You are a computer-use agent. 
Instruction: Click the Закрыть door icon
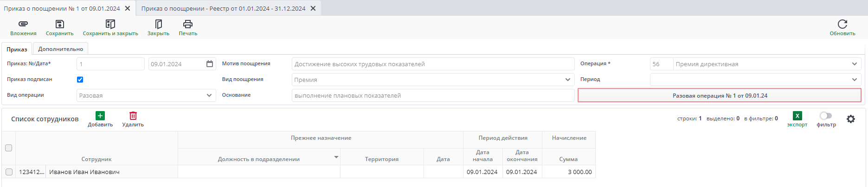(x=158, y=24)
